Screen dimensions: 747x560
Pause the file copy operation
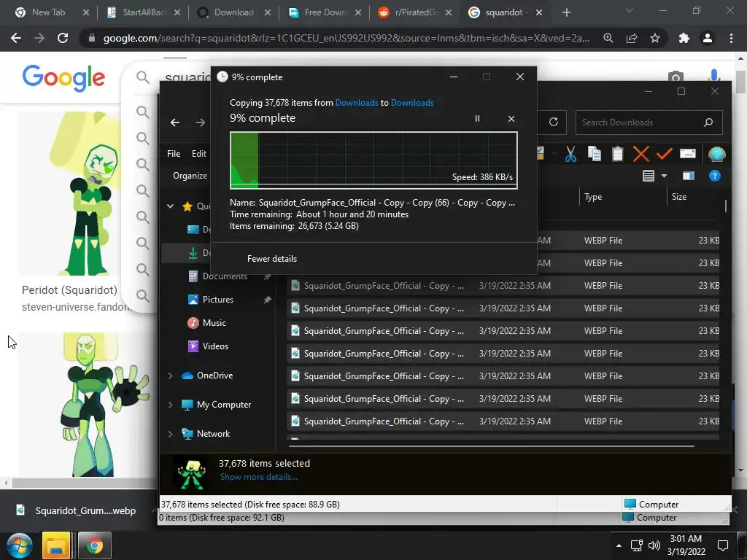pyautogui.click(x=477, y=119)
